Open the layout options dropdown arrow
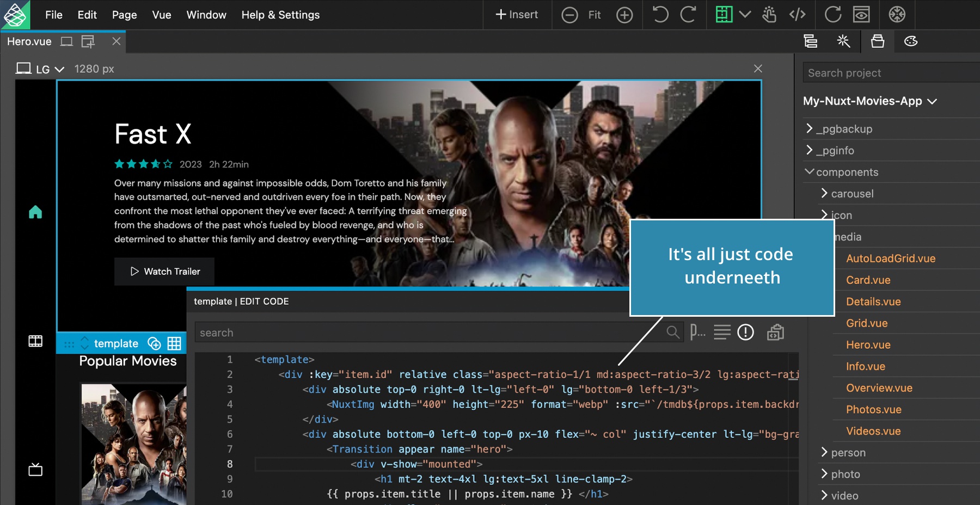Image resolution: width=980 pixels, height=505 pixels. (x=745, y=15)
